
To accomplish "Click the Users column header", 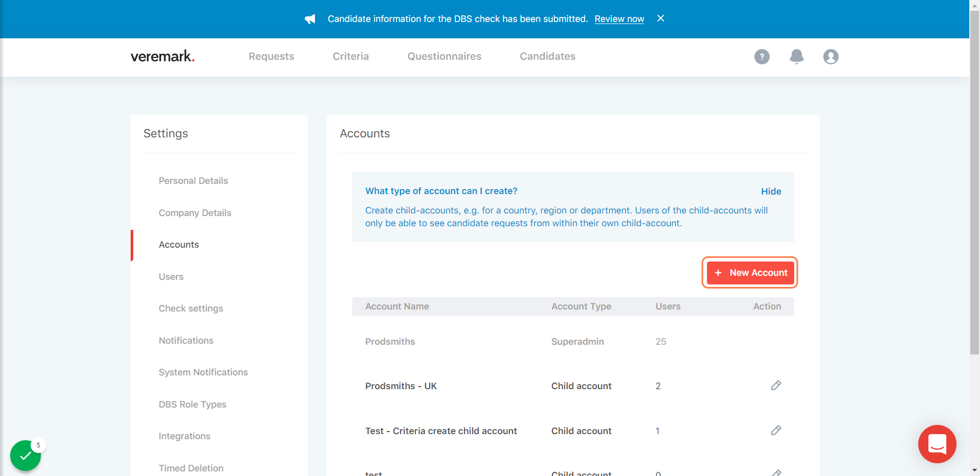I will tap(668, 306).
